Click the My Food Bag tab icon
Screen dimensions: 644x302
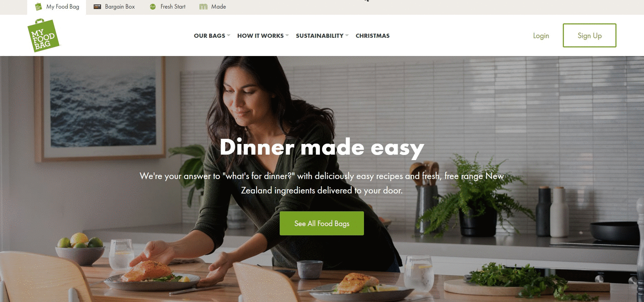[39, 7]
